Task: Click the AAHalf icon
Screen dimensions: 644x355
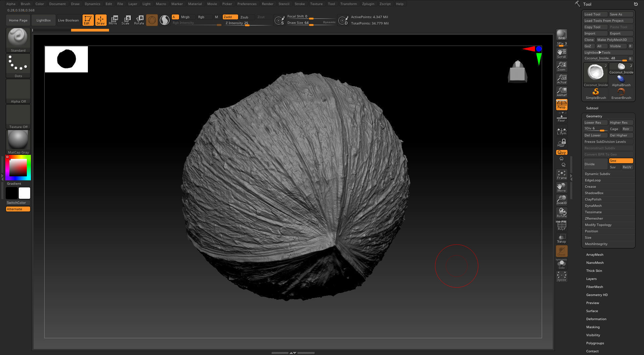Action: click(561, 92)
